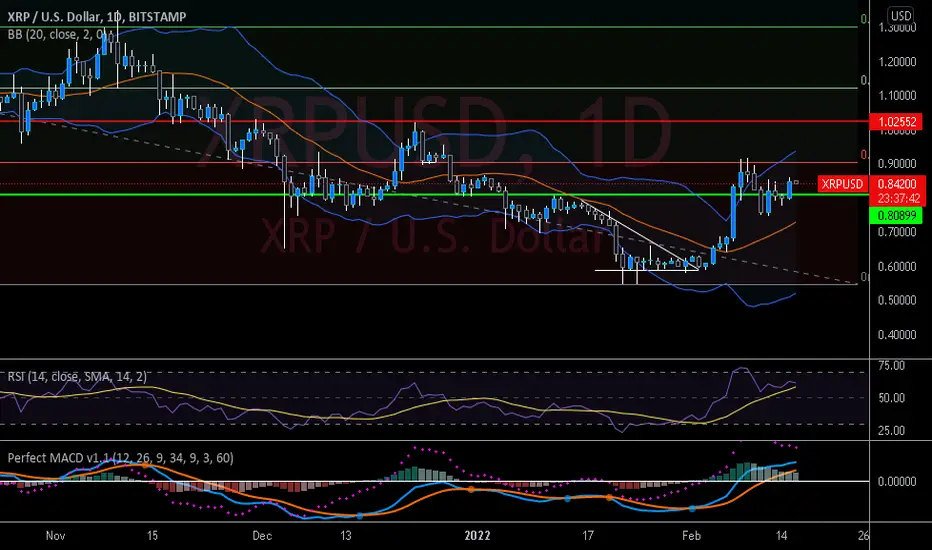Viewport: 932px width, 550px height.
Task: Click the 13 date on the time axis
Action: coord(345,536)
